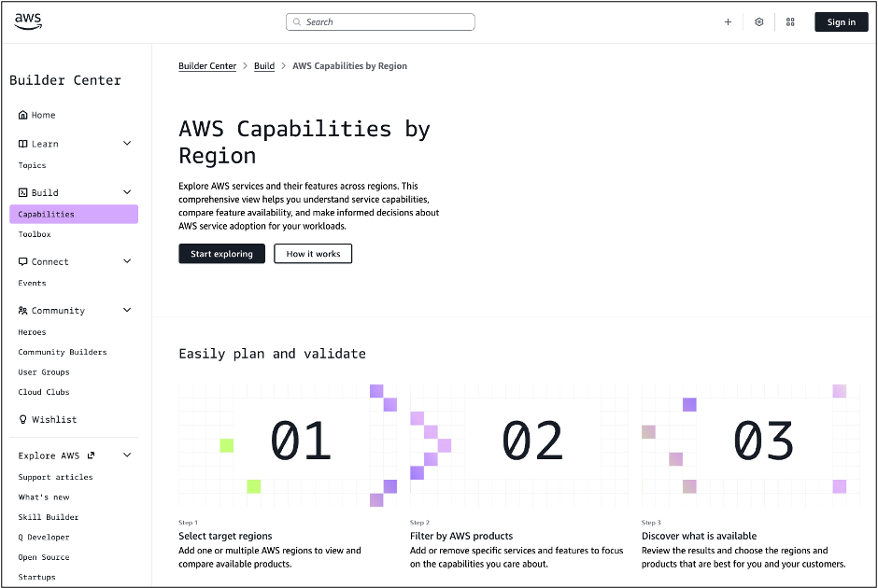Click the Connect chat icon
This screenshot has height=588, width=878.
coord(23,262)
